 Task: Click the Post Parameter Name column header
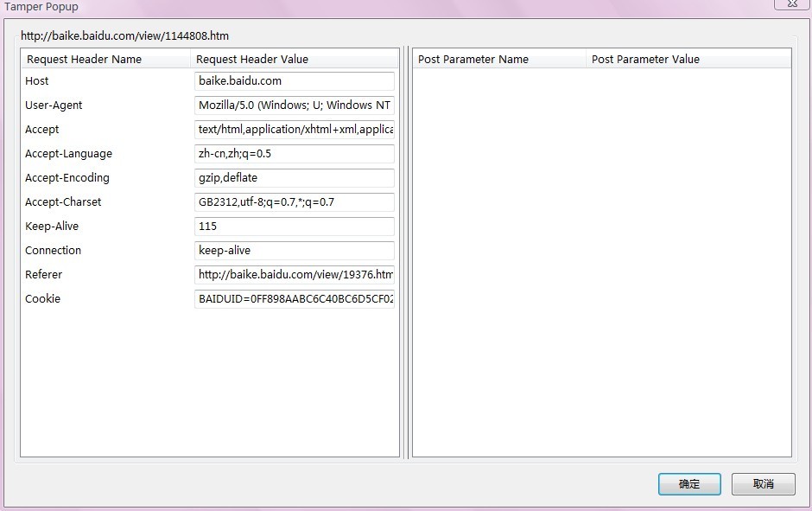[499, 59]
